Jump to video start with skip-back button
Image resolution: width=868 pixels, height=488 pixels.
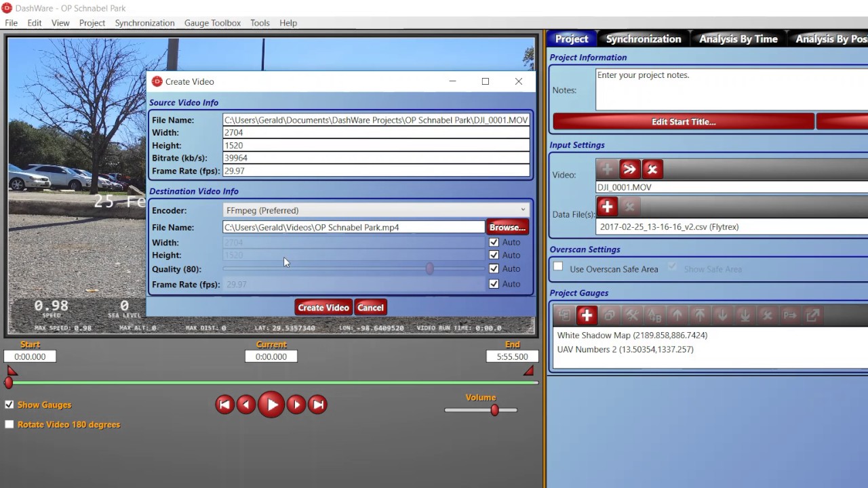tap(224, 405)
